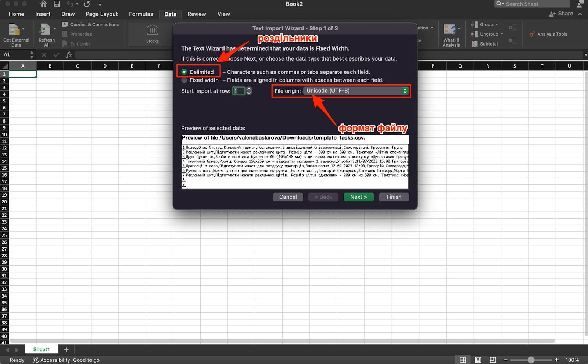588x364 pixels.
Task: Click the Refresh All icon
Action: coord(45,30)
